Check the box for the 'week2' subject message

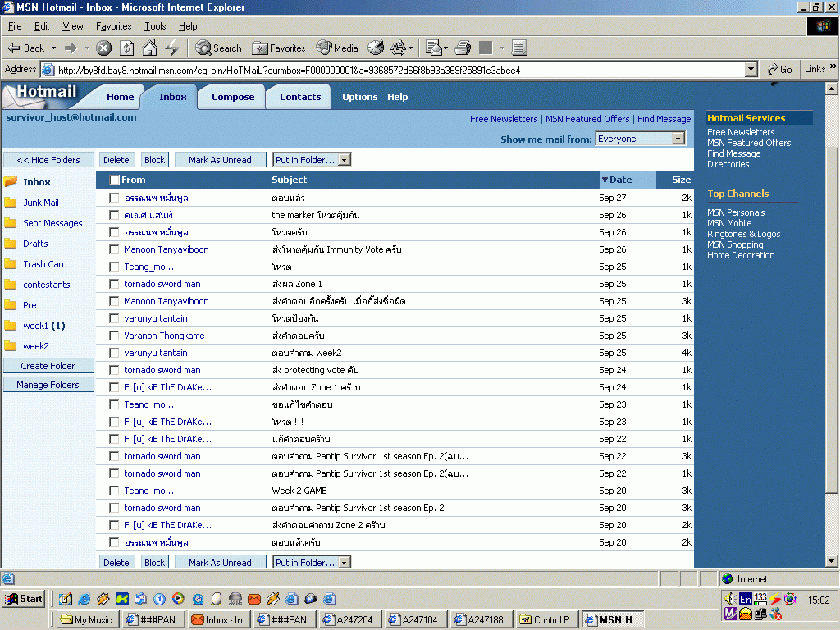[113, 353]
